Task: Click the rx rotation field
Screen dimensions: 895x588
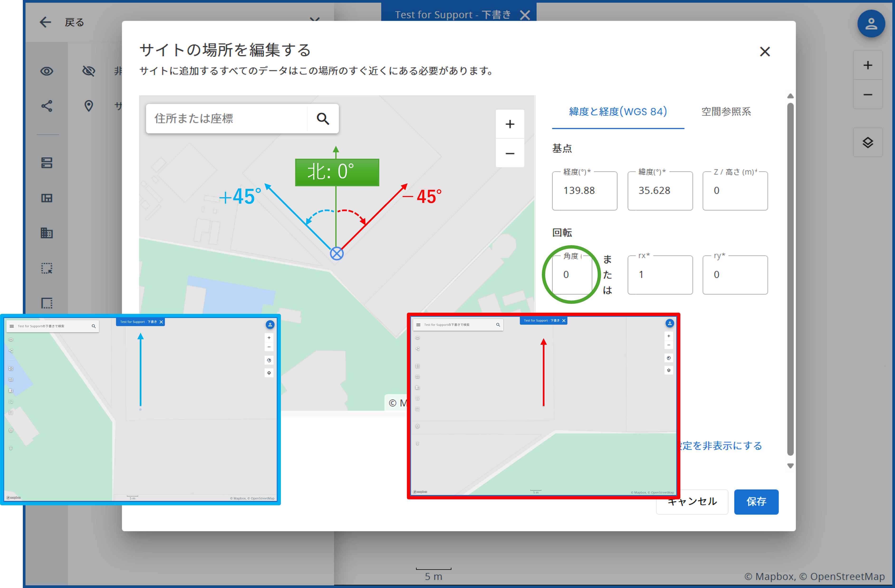Action: pyautogui.click(x=660, y=275)
